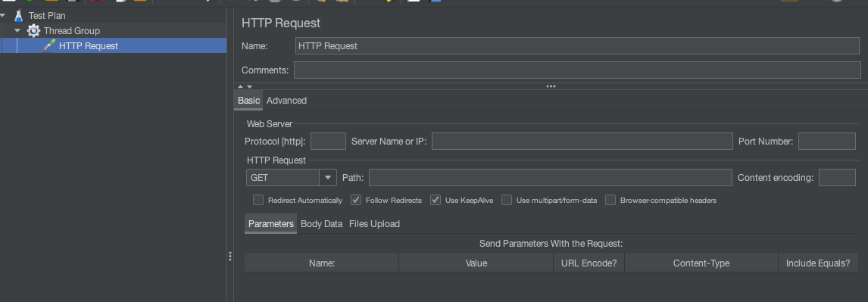Switch to the Basic tab
The width and height of the screenshot is (868, 302).
[248, 101]
